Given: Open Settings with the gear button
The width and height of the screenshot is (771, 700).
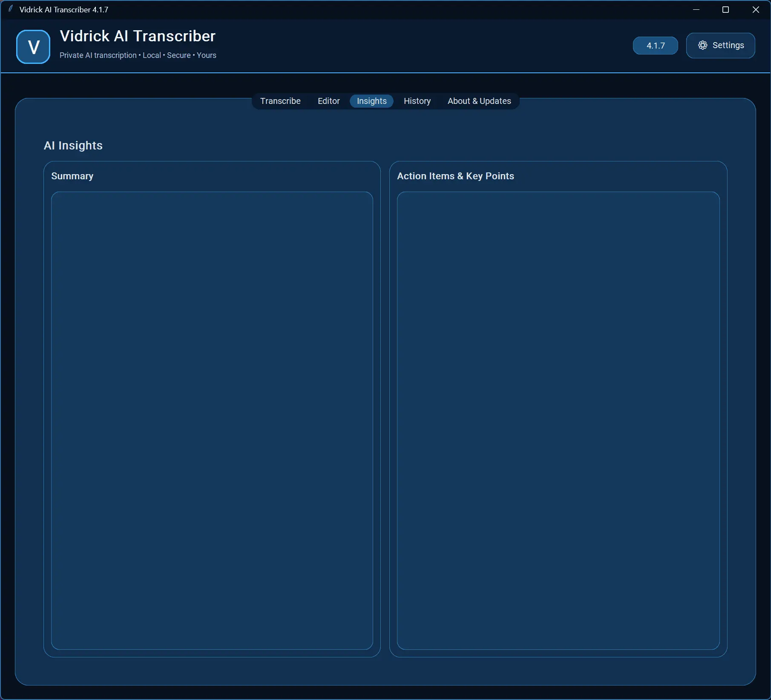Looking at the screenshot, I should pyautogui.click(x=720, y=46).
